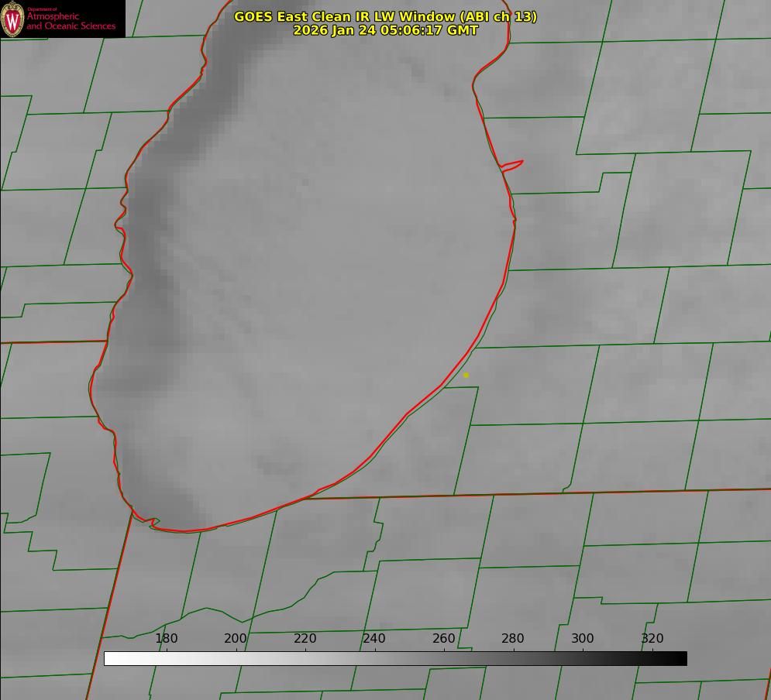Select the 300 colorbar tick label

click(x=583, y=639)
